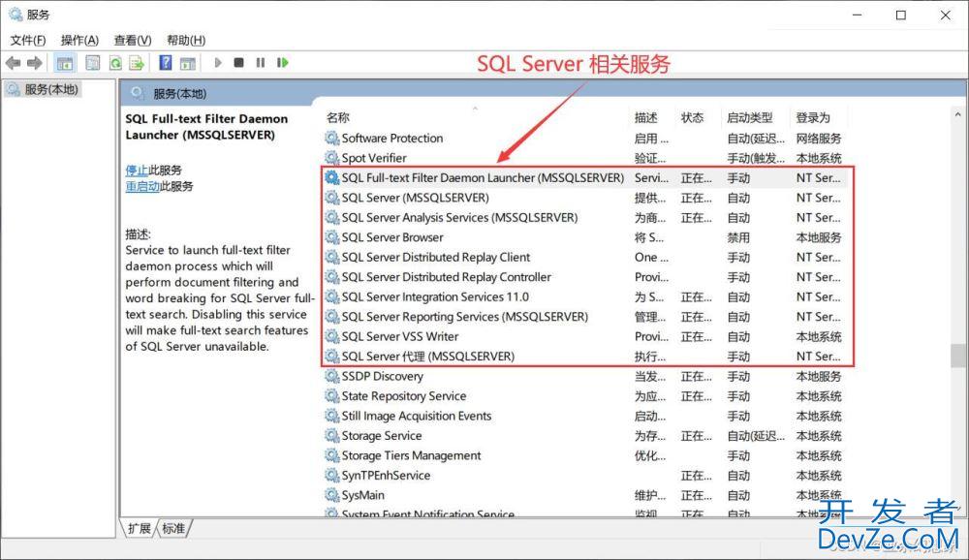
Task: Open the 查看(V) menu
Action: tap(132, 40)
